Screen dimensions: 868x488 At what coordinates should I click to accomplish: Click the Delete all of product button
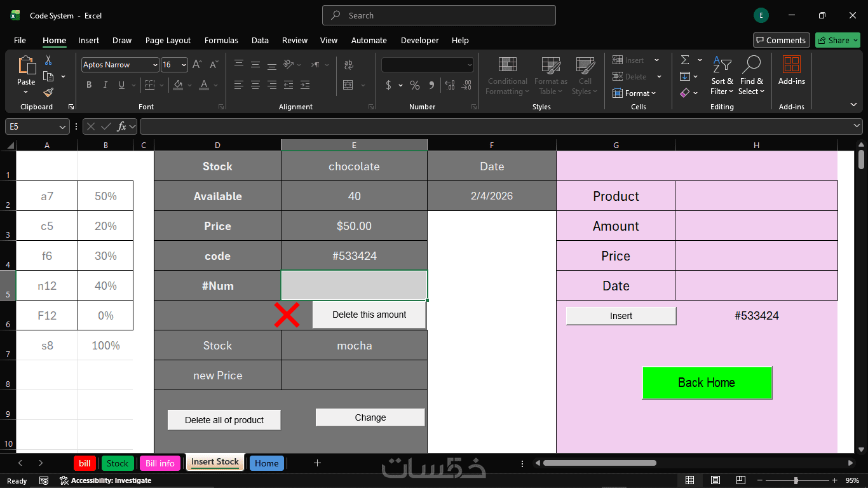click(x=224, y=420)
